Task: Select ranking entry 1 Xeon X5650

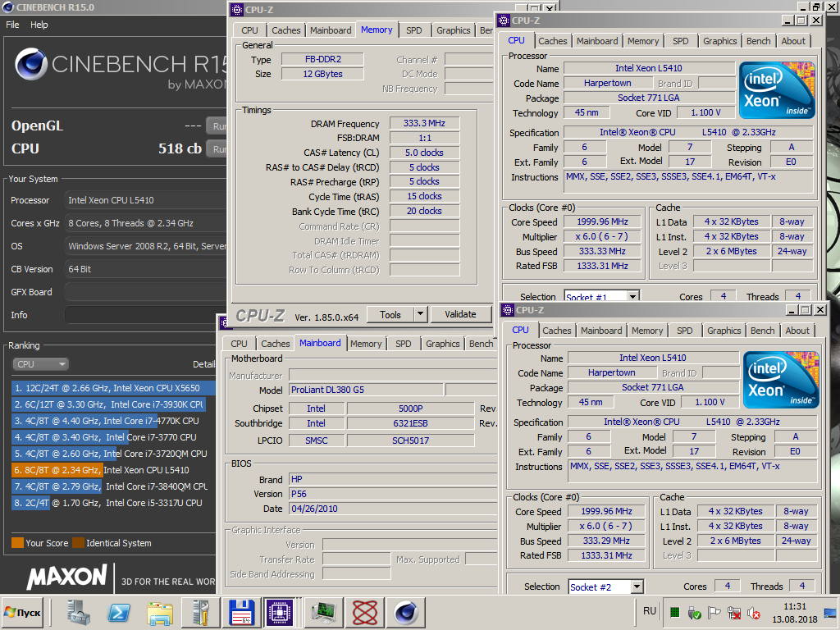Action: click(x=113, y=388)
